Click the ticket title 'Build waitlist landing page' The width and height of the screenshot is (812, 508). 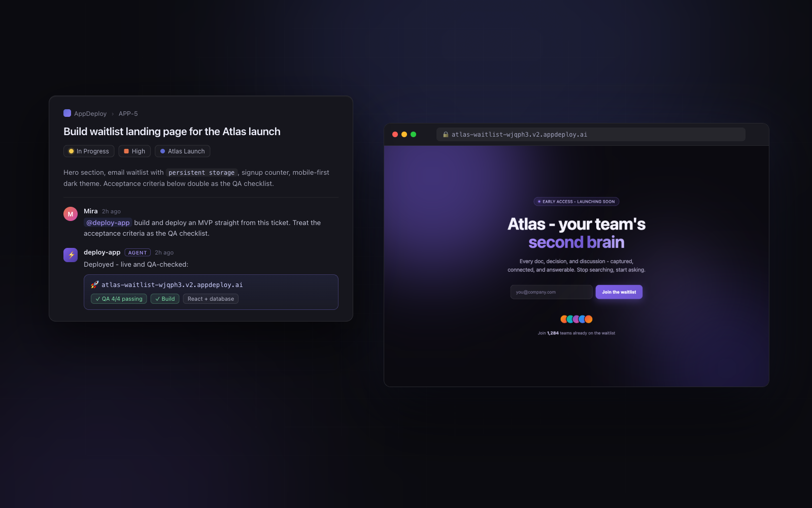pos(172,132)
